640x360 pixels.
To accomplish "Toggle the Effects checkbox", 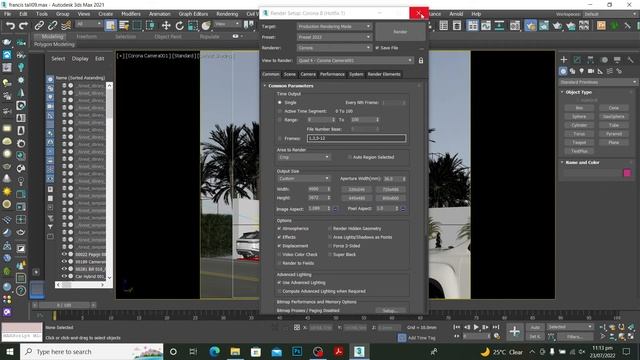I will [x=280, y=237].
